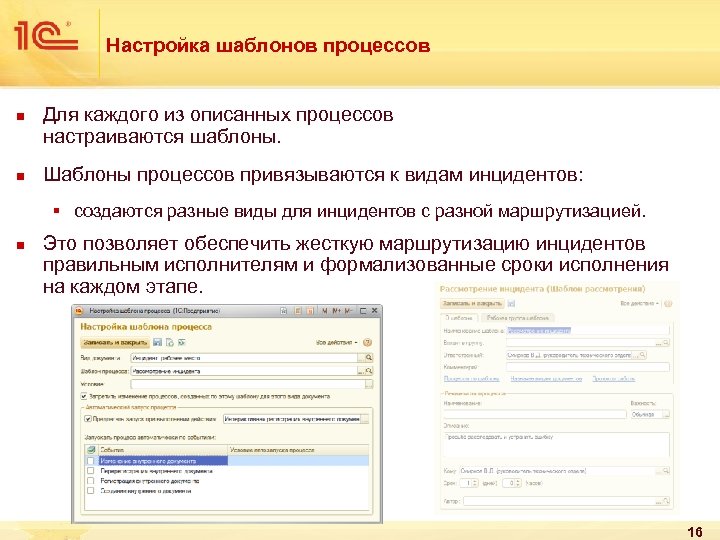
Task: Open the 'Важность' dropdown showing 'Обычная'
Action: [665, 414]
